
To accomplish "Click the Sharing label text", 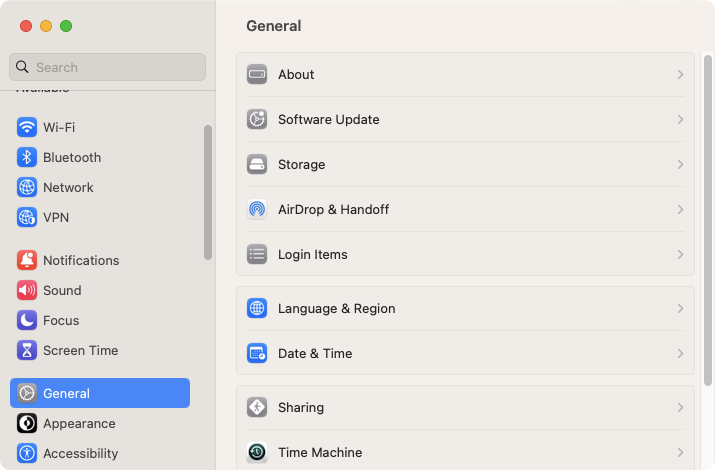I will coord(301,407).
